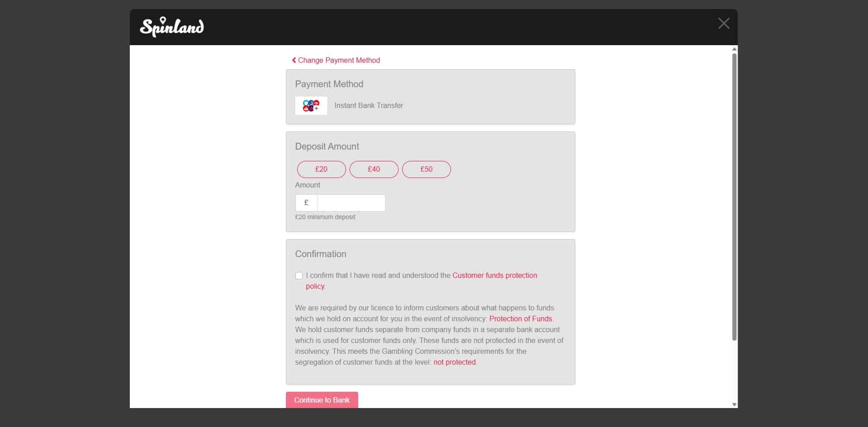This screenshot has height=427, width=868.
Task: Click the £ currency symbol box
Action: (x=307, y=203)
